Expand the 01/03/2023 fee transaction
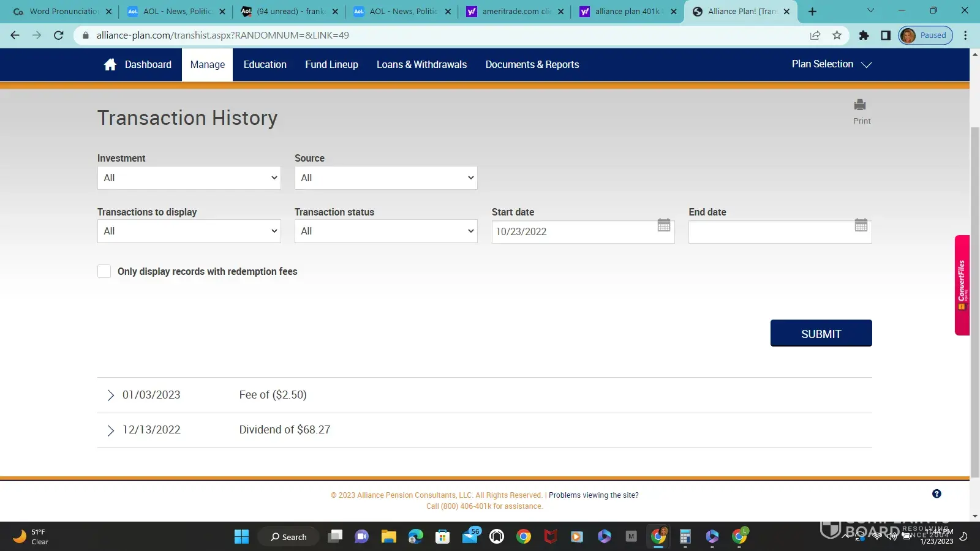Image resolution: width=980 pixels, height=551 pixels. (111, 395)
